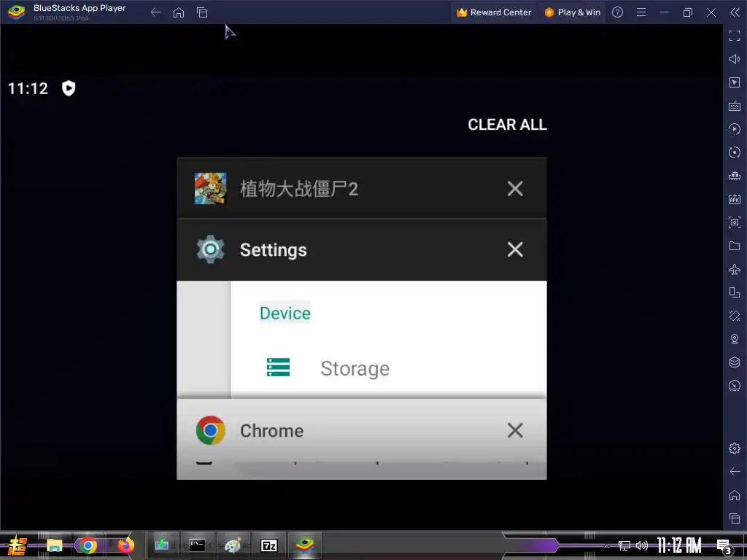Click the shield icon in Android status bar
Screen dimensions: 747x560
69,88
